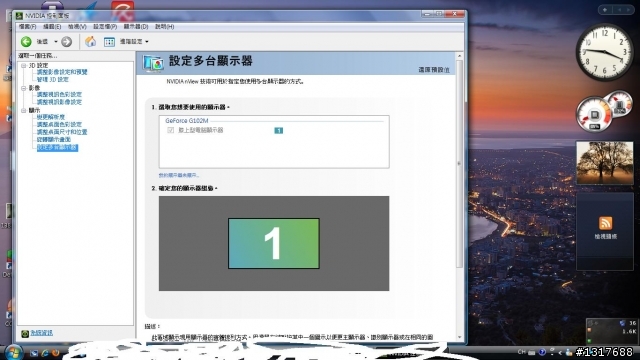
Task: Go to the Home page icon
Action: point(91,42)
